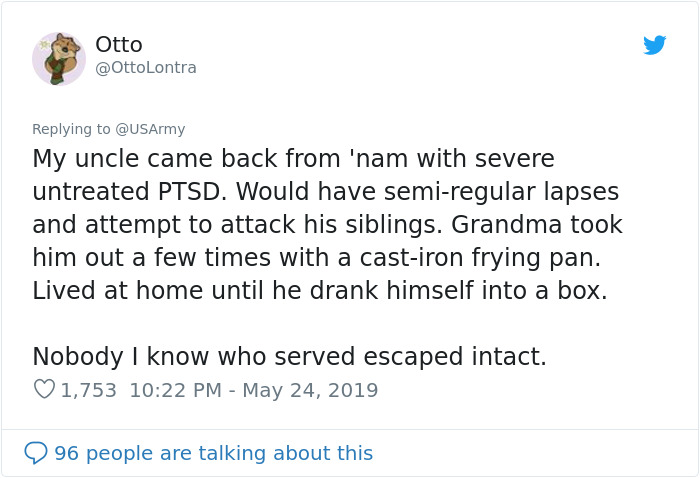Click the 10:22 PM tweet time

point(174,389)
